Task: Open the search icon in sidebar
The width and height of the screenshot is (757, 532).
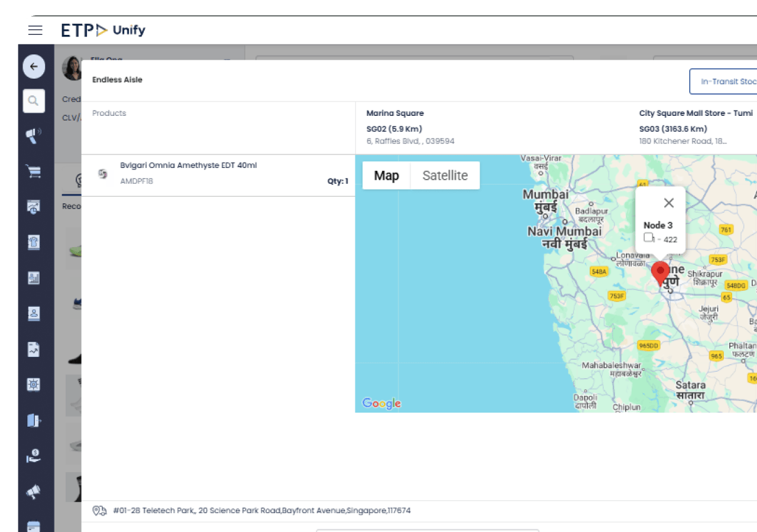Action: (x=34, y=101)
